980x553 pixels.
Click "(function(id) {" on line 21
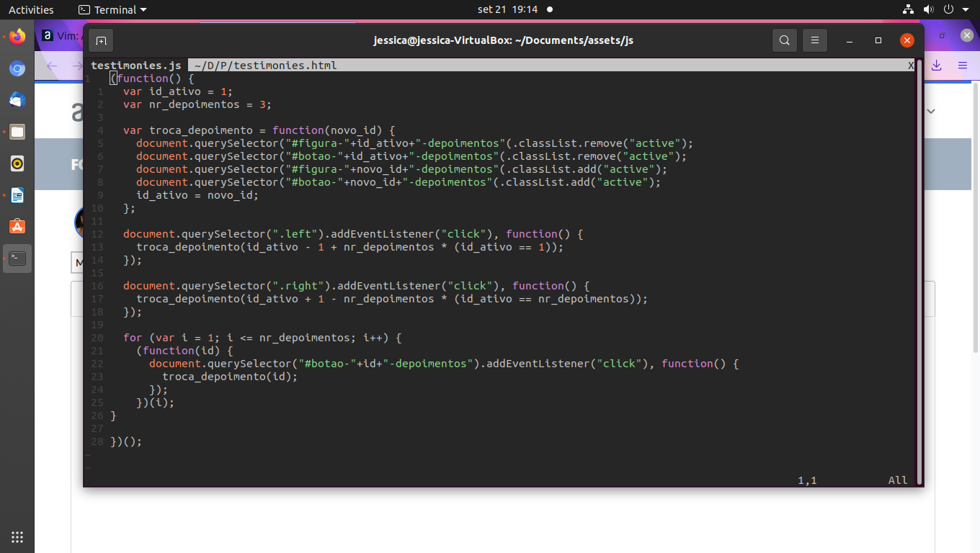(184, 351)
